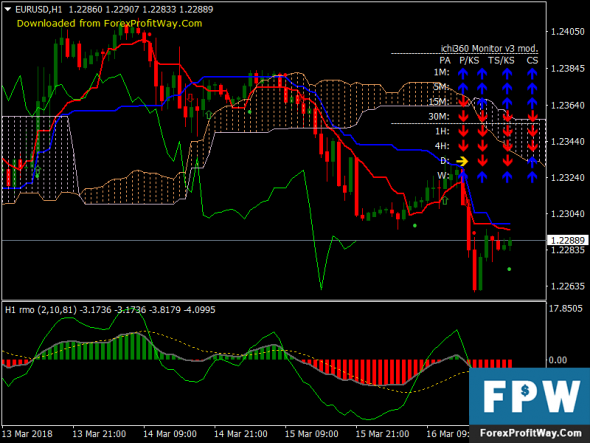Click the P/KS column header
The width and height of the screenshot is (590, 443).
(469, 61)
